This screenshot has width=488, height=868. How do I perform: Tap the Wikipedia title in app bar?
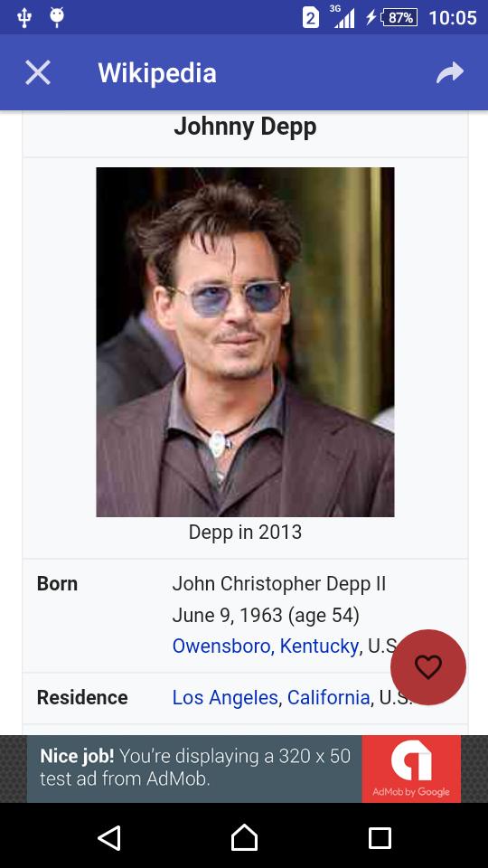[x=157, y=72]
